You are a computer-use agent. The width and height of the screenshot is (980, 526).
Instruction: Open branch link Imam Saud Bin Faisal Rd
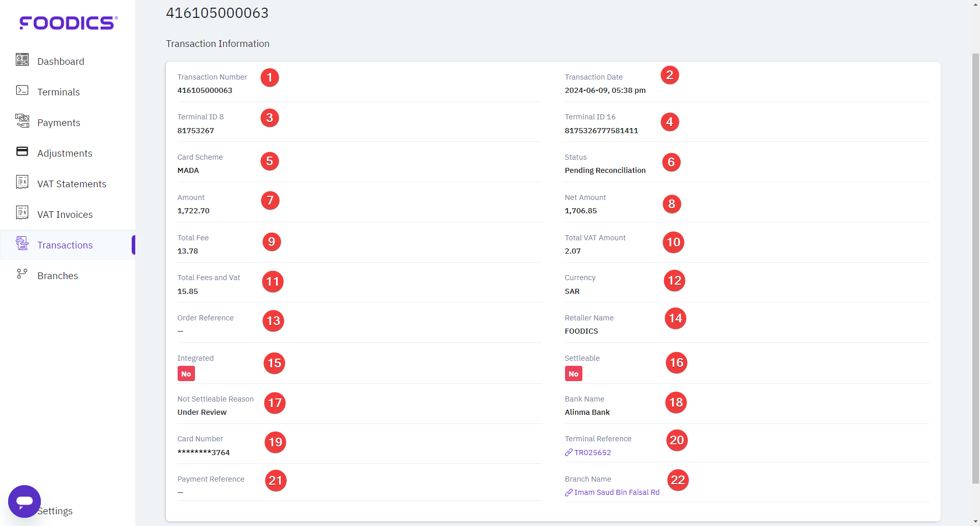pos(616,492)
